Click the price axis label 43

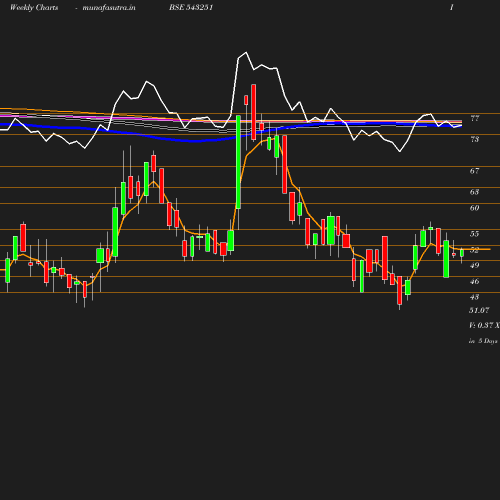[x=475, y=297]
